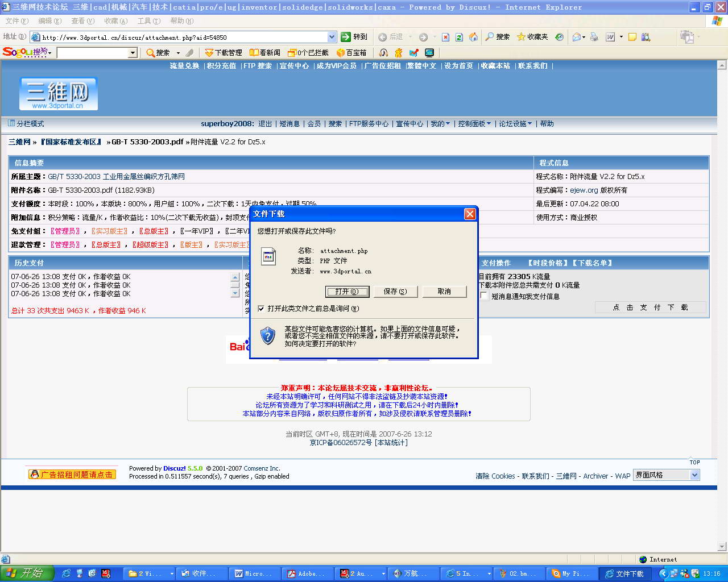
Task: Open the 工具(T) menu
Action: [x=148, y=21]
